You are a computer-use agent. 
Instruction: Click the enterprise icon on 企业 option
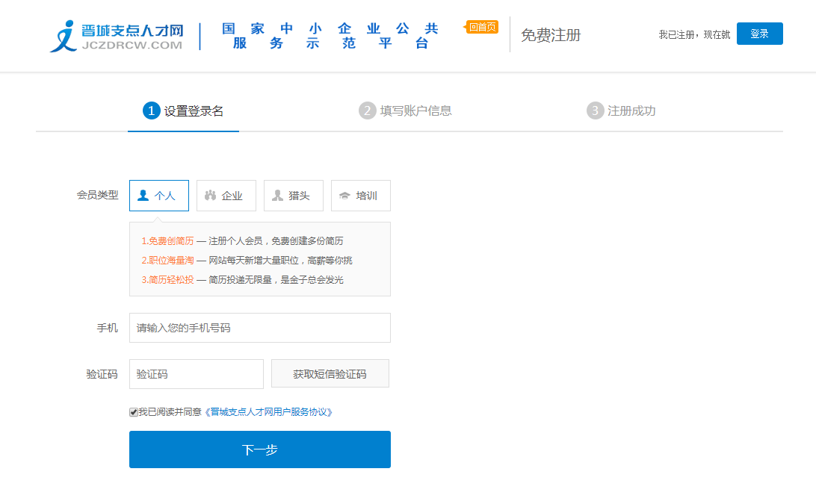click(x=210, y=195)
